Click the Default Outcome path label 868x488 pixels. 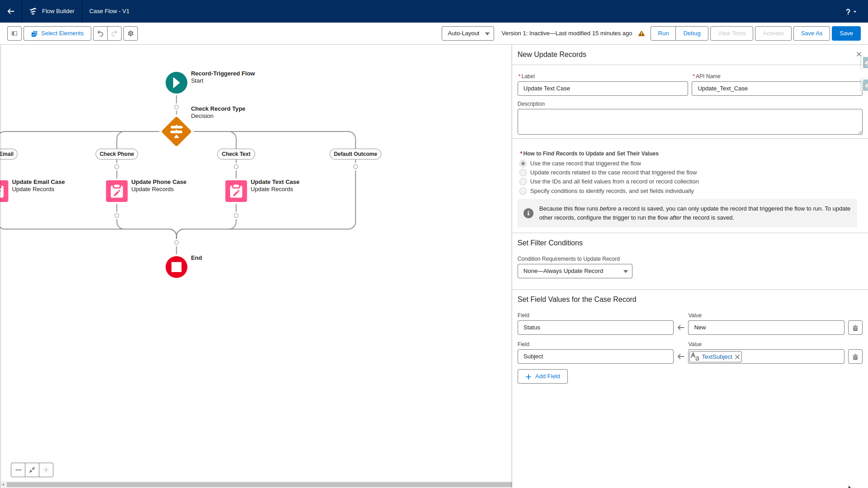click(355, 154)
